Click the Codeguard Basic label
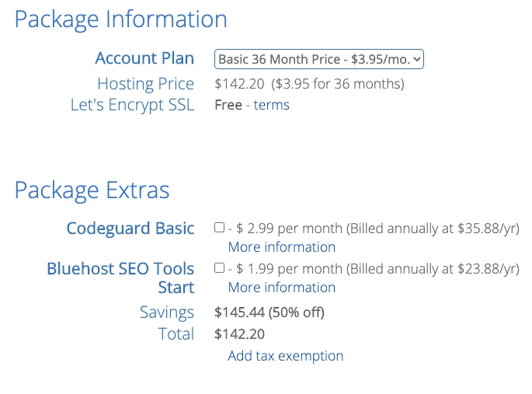This screenshot has width=532, height=394. (x=130, y=228)
